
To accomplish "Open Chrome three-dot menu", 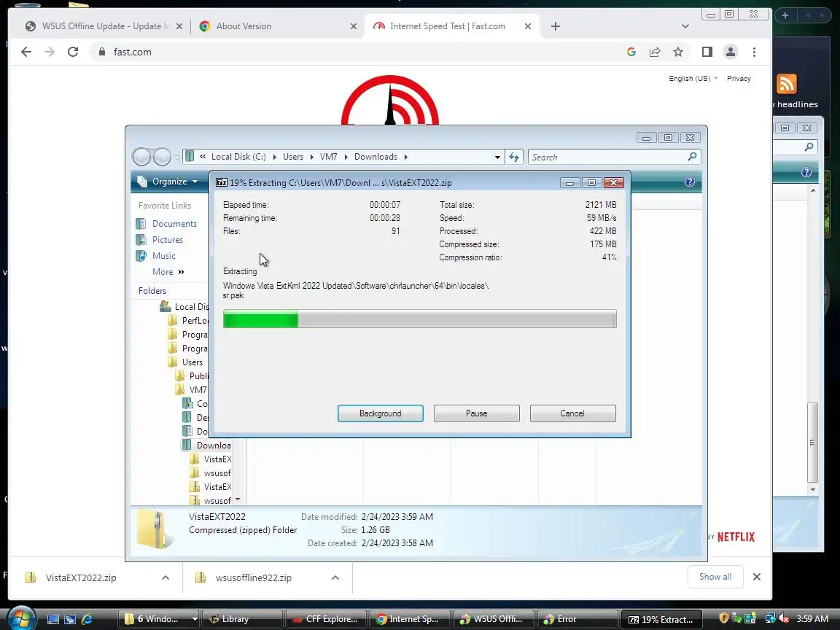I will 754,52.
